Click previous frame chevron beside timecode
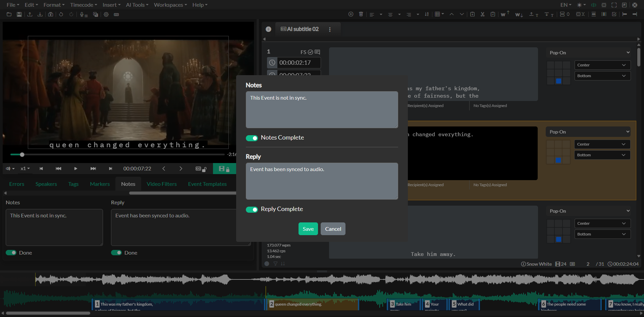 164,169
